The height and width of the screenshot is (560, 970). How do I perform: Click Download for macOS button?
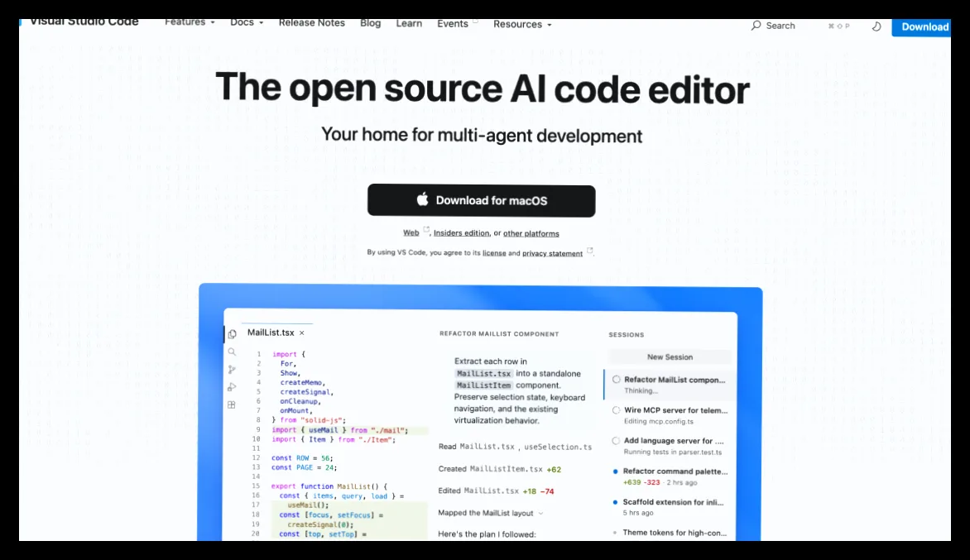point(482,200)
